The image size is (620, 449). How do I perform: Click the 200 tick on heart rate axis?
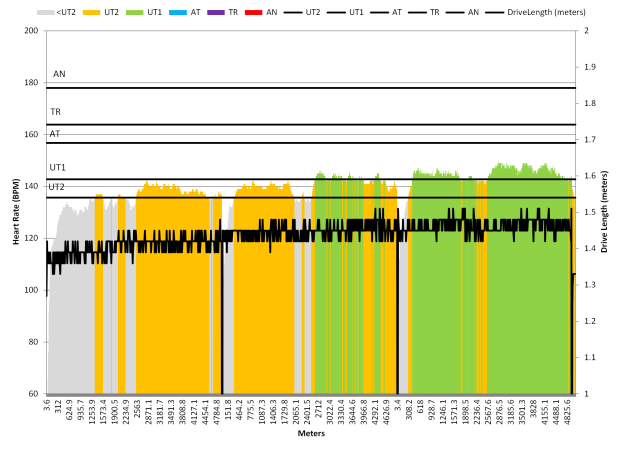pyautogui.click(x=32, y=31)
